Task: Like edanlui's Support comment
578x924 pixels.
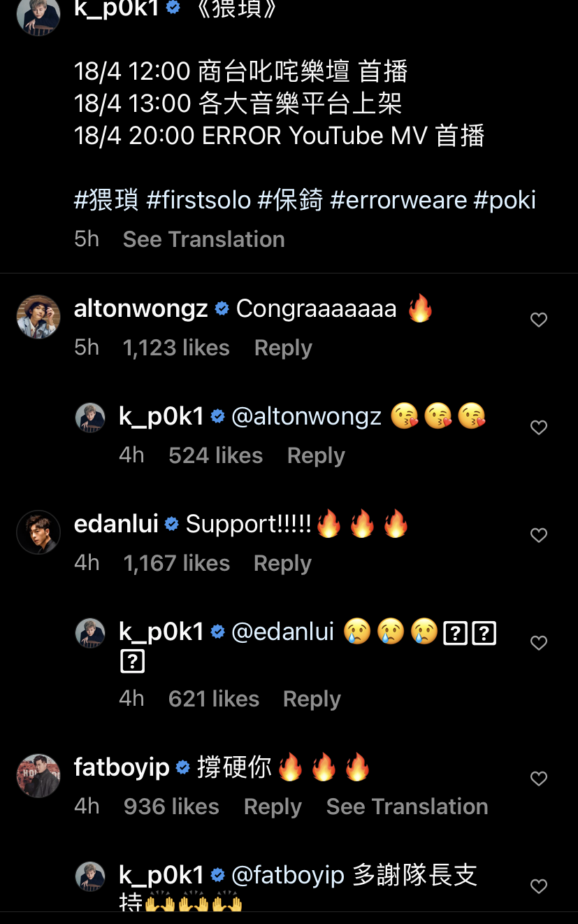Action: tap(538, 536)
